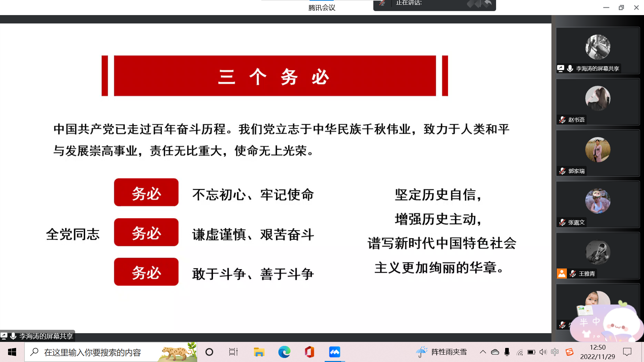Image resolution: width=644 pixels, height=362 pixels.
Task: Open the notification center panel
Action: coord(627,352)
